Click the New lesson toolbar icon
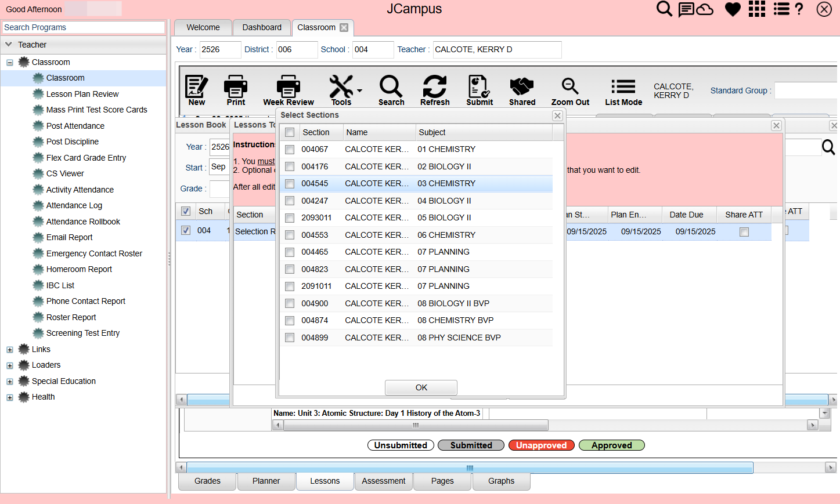The width and height of the screenshot is (840, 504). tap(196, 90)
